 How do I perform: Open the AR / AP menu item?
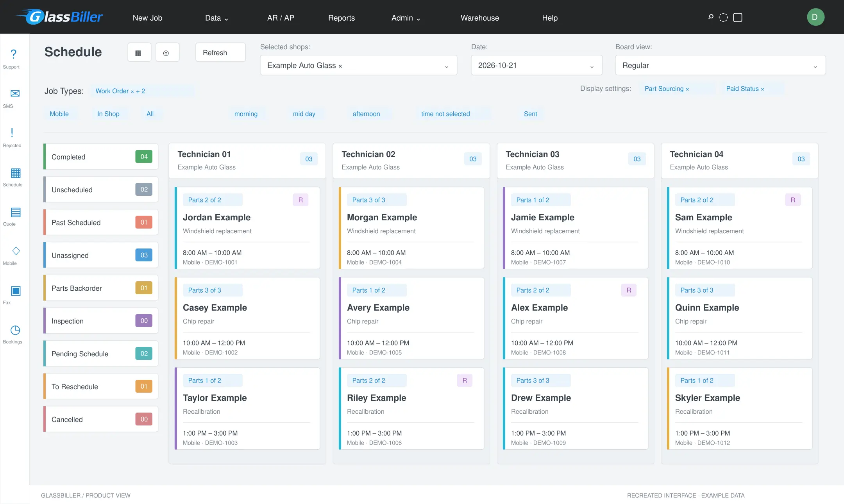[x=281, y=18]
